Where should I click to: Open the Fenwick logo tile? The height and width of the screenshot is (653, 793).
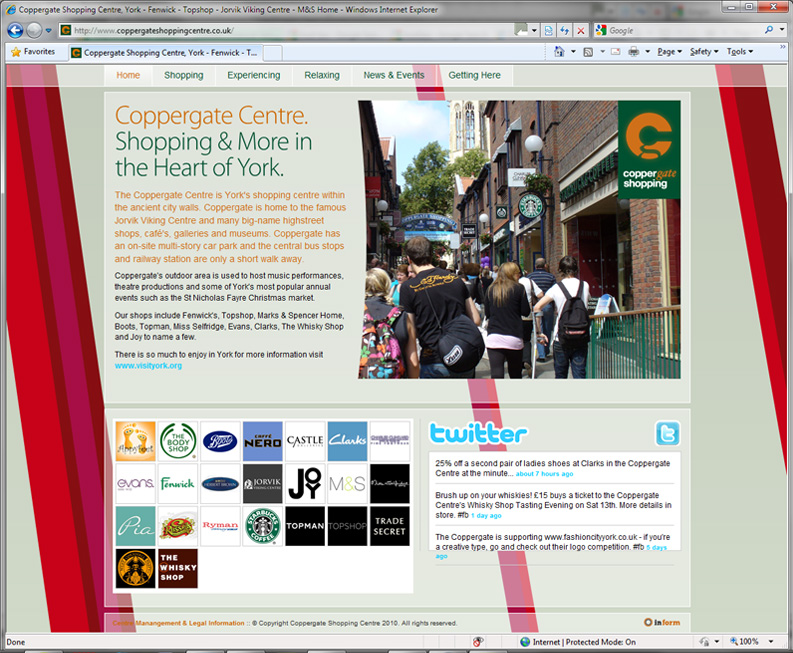point(178,484)
